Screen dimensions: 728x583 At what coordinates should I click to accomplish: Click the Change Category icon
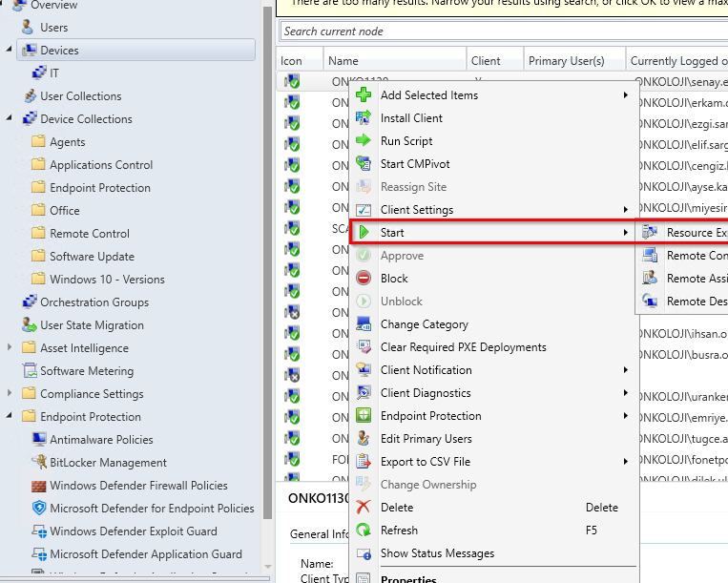[364, 324]
